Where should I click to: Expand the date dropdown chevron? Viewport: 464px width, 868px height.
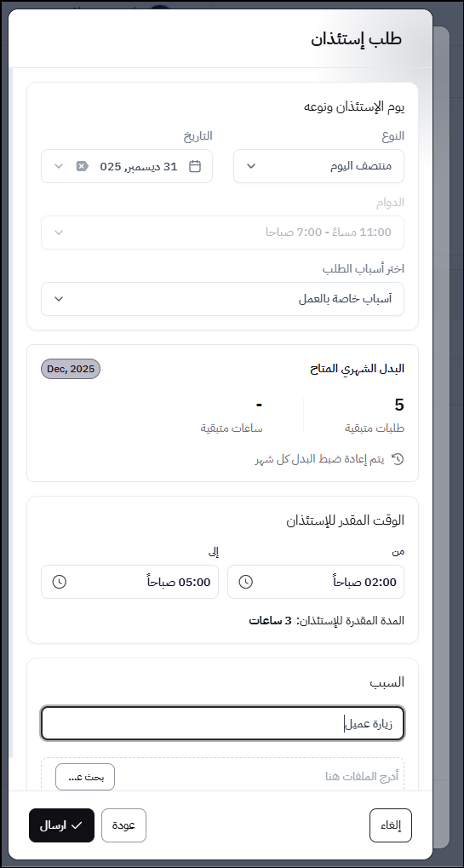60,166
